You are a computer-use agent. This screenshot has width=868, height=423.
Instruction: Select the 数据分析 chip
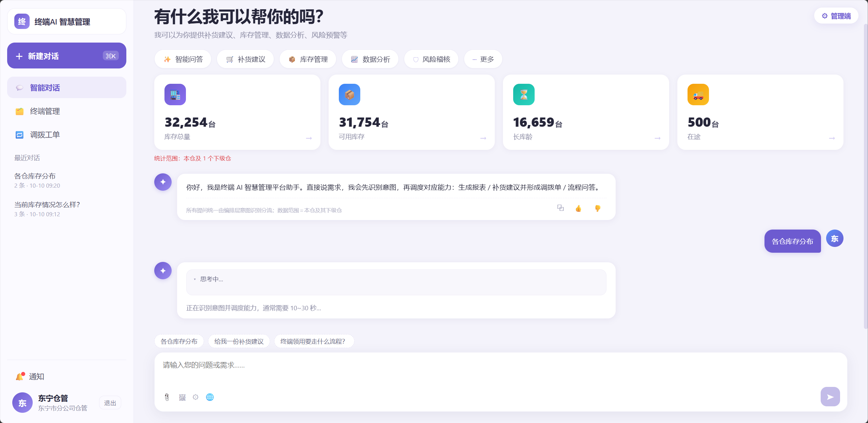[x=370, y=59]
